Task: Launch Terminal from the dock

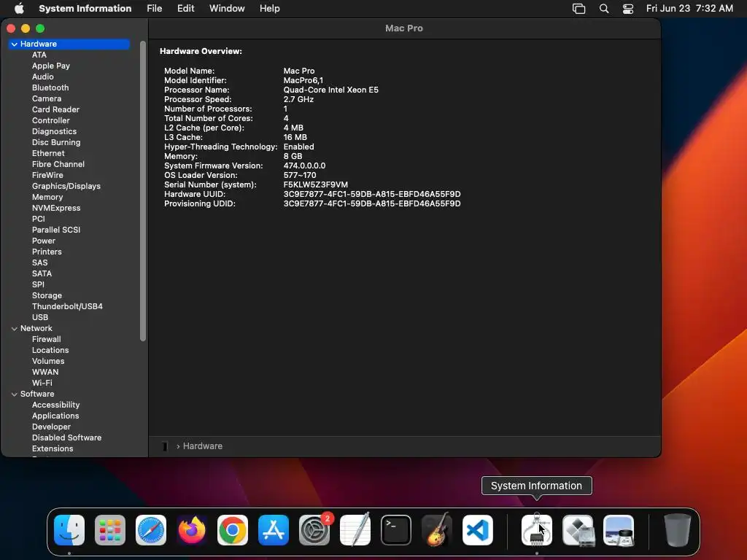Action: [x=396, y=530]
